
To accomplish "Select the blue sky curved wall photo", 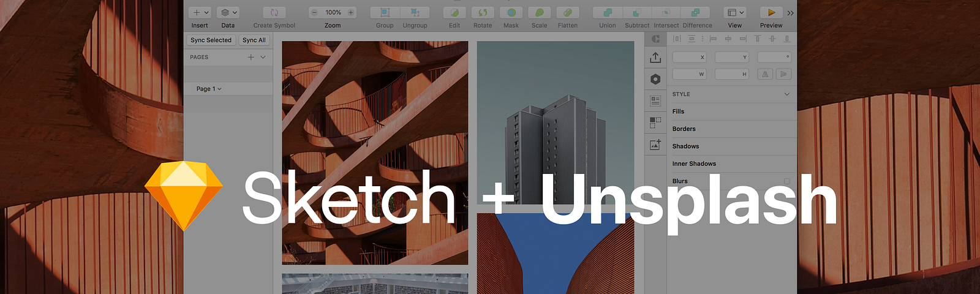I will (556, 254).
